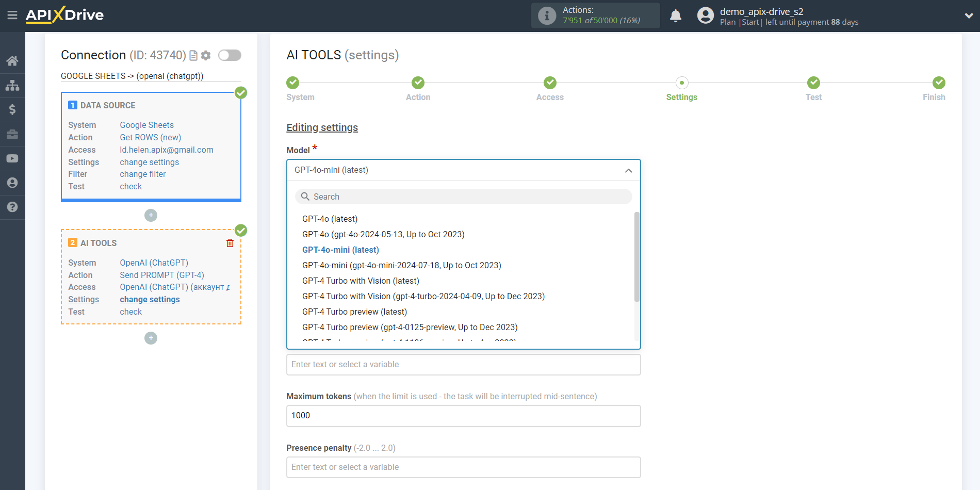This screenshot has width=980, height=490.
Task: Select GPT-4 Turbo preview (latest)
Action: coord(354,312)
